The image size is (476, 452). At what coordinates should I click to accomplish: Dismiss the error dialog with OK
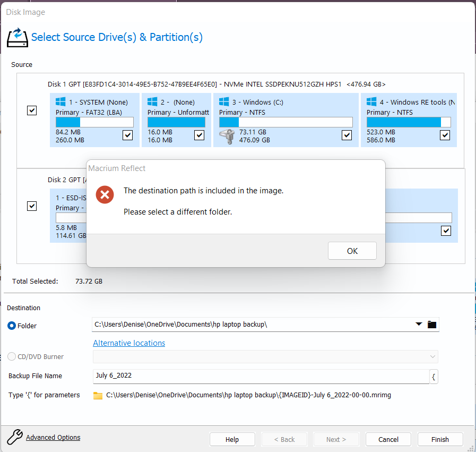click(352, 250)
